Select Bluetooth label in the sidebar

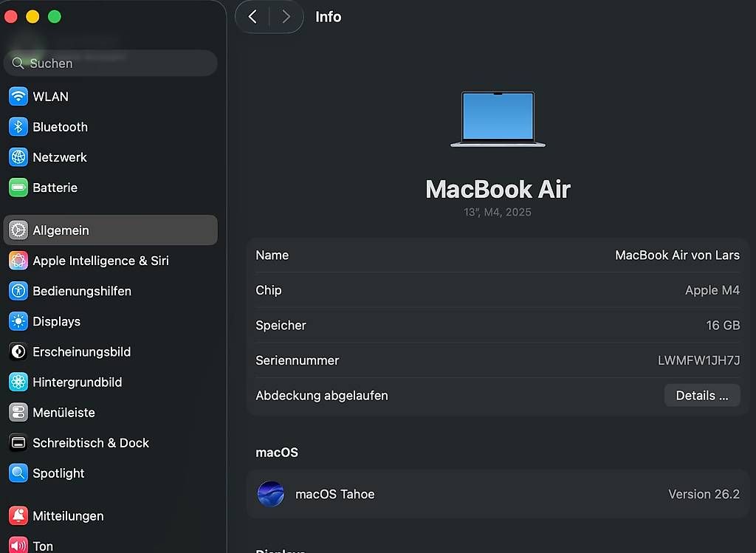(61, 127)
